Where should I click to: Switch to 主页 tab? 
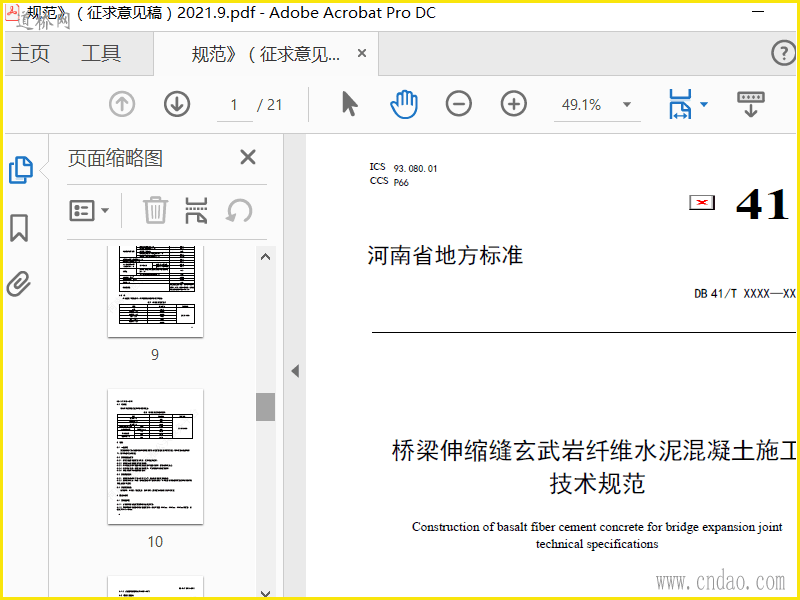[30, 53]
